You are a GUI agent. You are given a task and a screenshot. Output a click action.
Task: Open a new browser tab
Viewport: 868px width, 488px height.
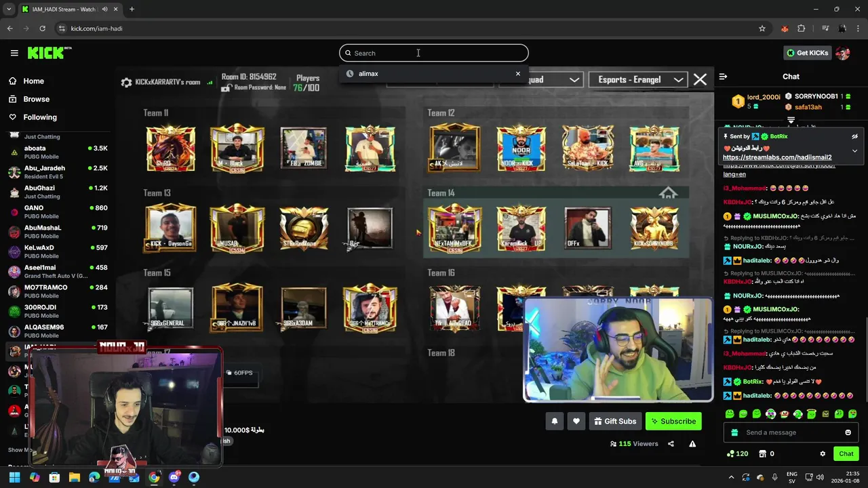132,9
